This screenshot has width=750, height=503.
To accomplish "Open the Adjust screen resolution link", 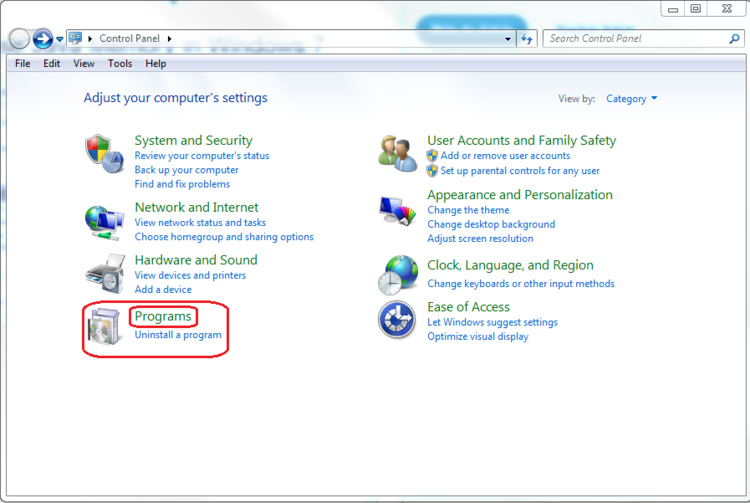I will tap(480, 239).
